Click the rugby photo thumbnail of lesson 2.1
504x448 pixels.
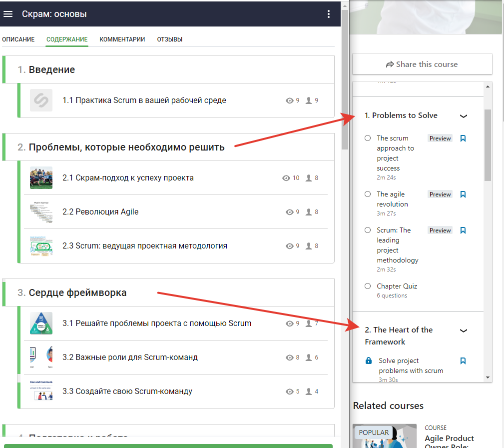41,177
